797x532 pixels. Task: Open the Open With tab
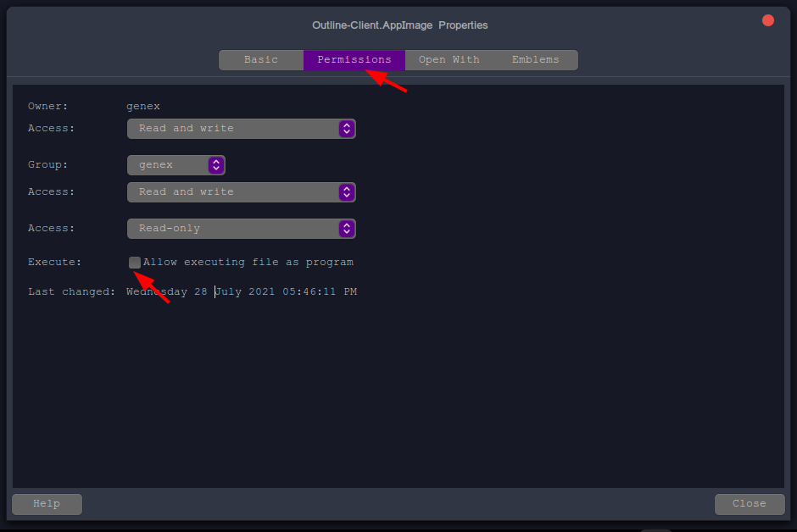tap(449, 60)
